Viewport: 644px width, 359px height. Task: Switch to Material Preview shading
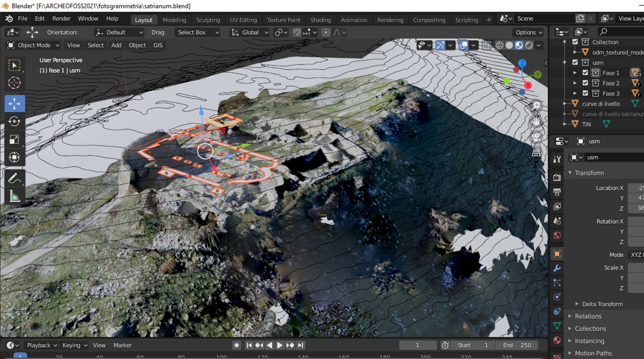[x=519, y=45]
